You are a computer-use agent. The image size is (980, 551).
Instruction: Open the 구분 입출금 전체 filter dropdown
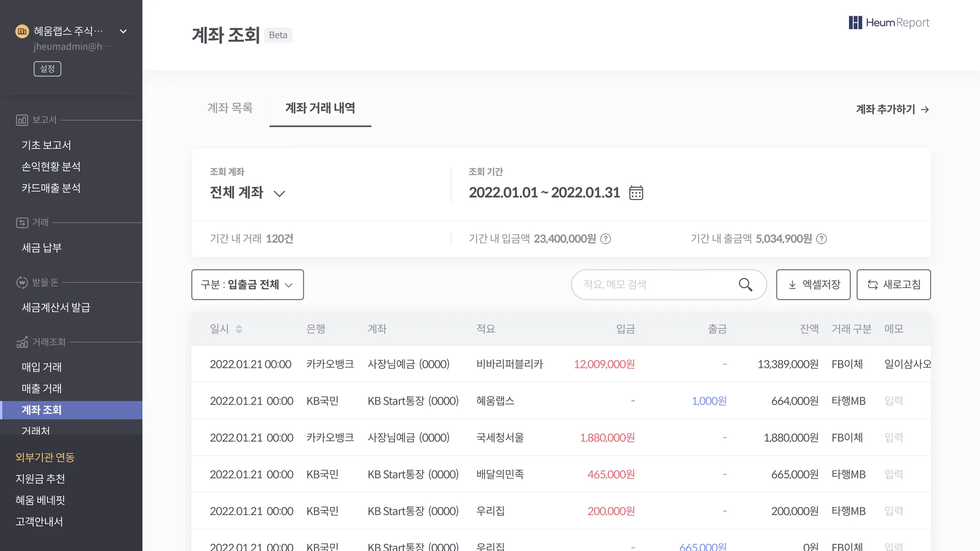coord(247,285)
